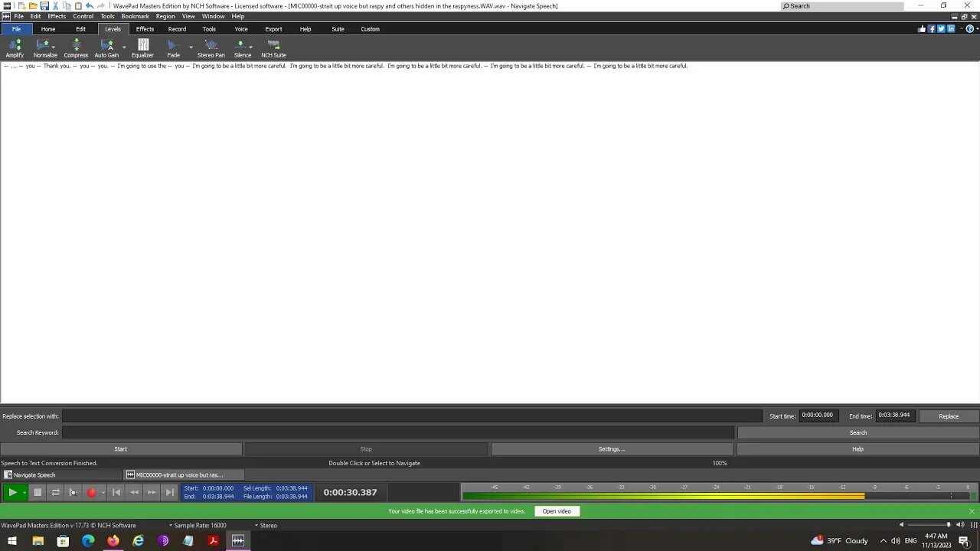Fast forward the audio
The height and width of the screenshot is (551, 980).
[x=152, y=492]
